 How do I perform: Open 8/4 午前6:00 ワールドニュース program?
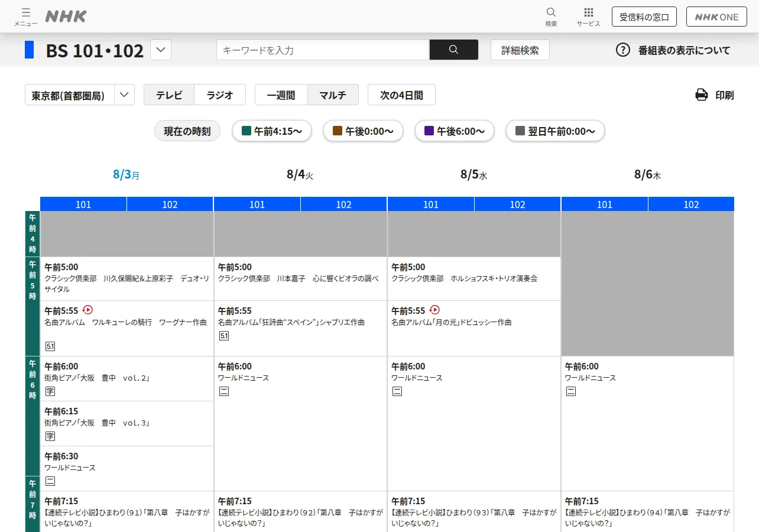click(300, 423)
